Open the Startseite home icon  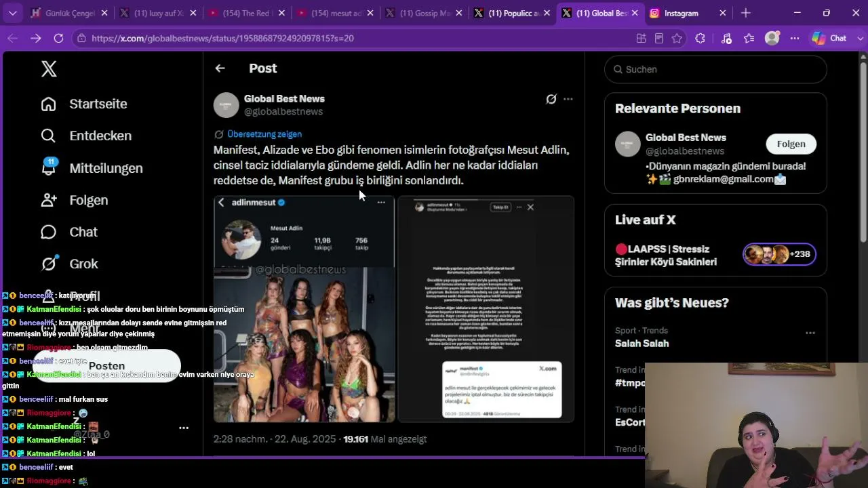48,104
